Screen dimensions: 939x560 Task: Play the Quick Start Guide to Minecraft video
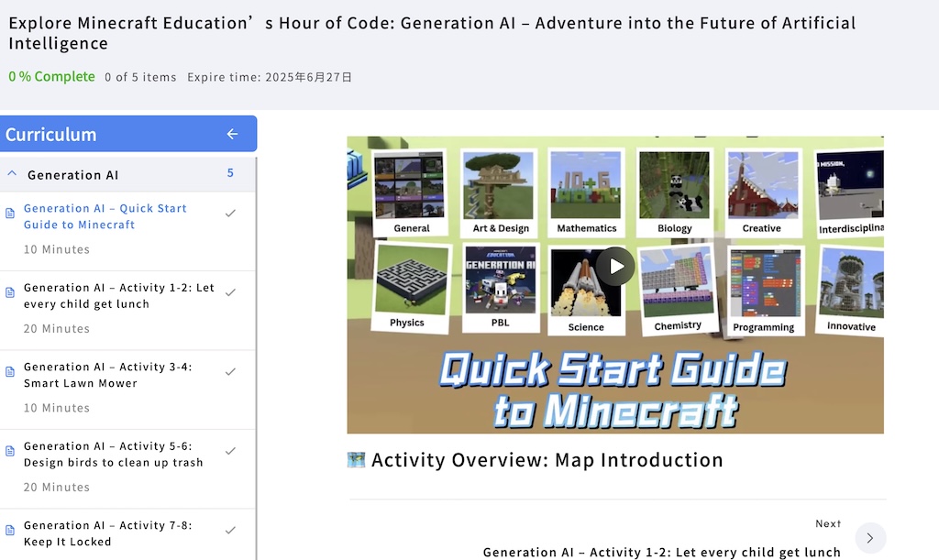click(x=615, y=266)
